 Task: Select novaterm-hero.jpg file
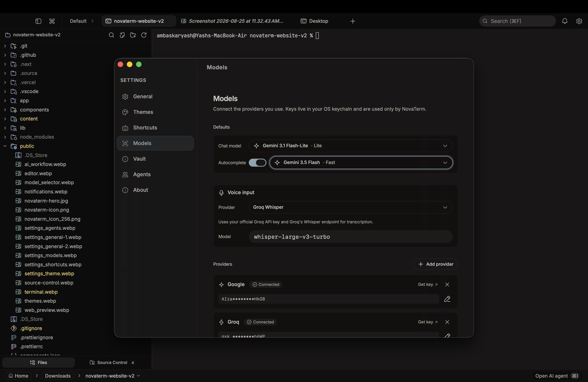point(46,201)
